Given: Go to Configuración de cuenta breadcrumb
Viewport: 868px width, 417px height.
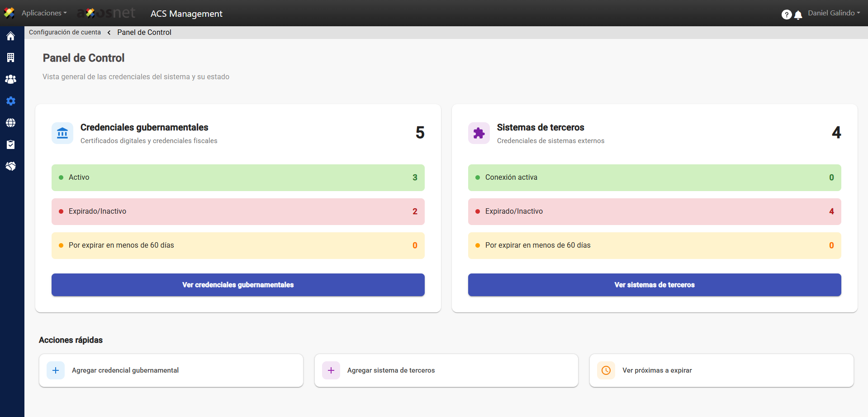Looking at the screenshot, I should pyautogui.click(x=65, y=33).
